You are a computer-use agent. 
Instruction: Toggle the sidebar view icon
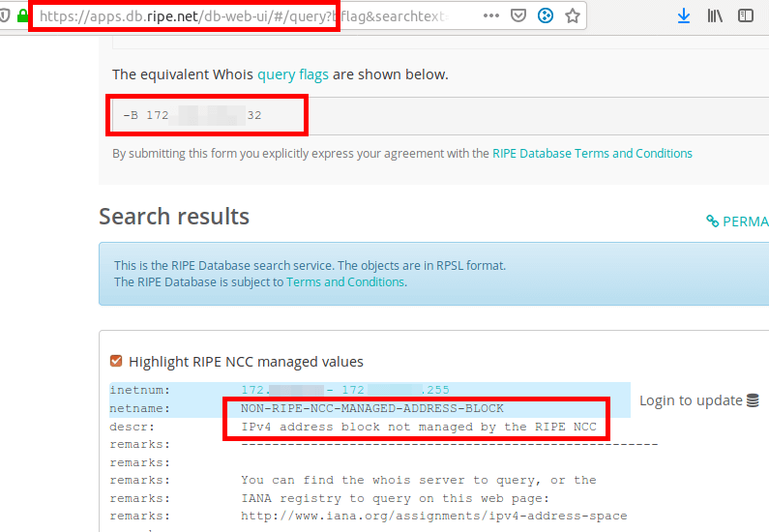click(746, 15)
